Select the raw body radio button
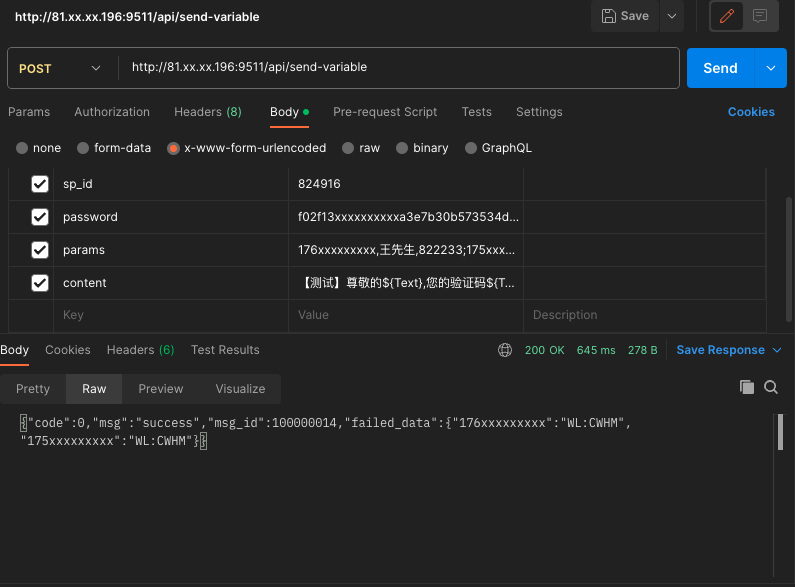Screen dimensions: 795x587 (348, 148)
